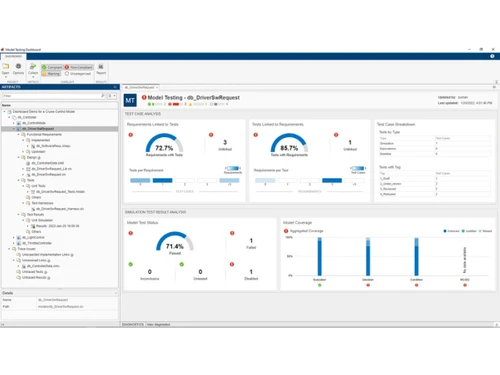Select the Unit Tests folder in the tree

[38, 186]
